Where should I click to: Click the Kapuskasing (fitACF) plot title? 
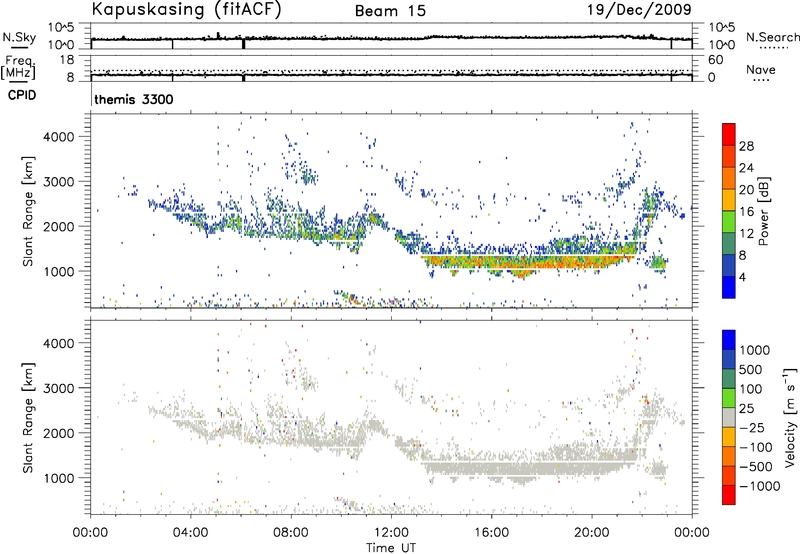186,9
